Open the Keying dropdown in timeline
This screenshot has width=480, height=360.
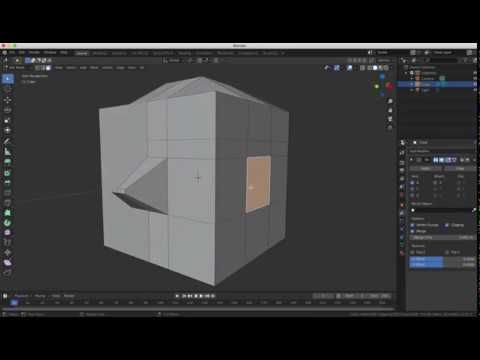[x=41, y=296]
